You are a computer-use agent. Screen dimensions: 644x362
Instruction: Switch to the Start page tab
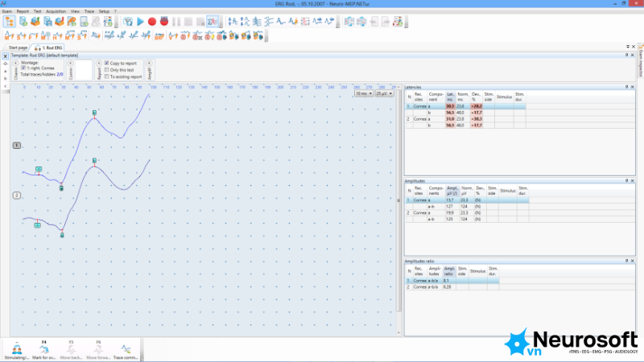click(x=18, y=48)
